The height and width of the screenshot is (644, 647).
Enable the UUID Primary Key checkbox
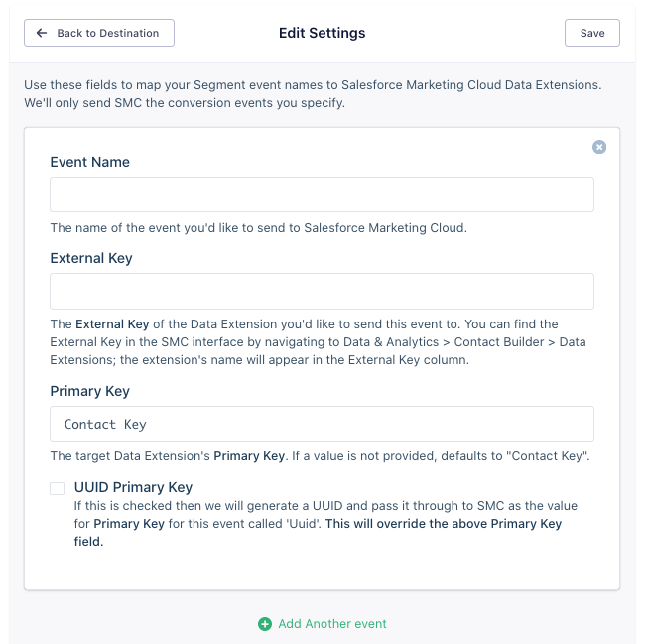click(x=58, y=488)
